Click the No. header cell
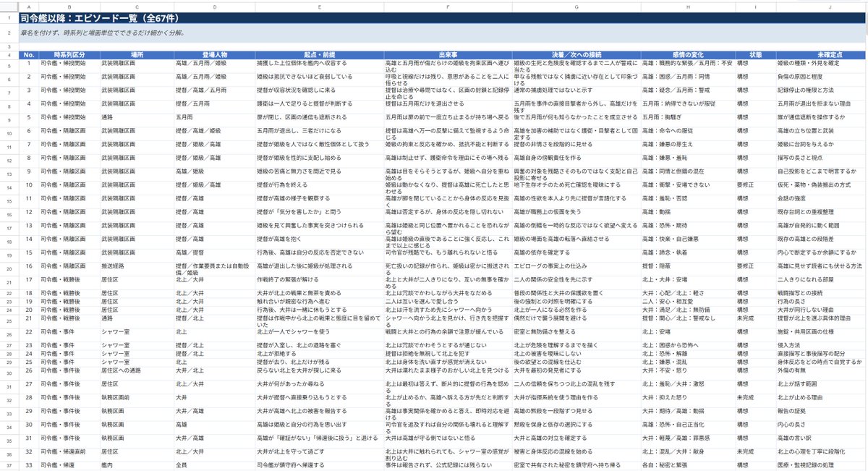 pos(28,55)
